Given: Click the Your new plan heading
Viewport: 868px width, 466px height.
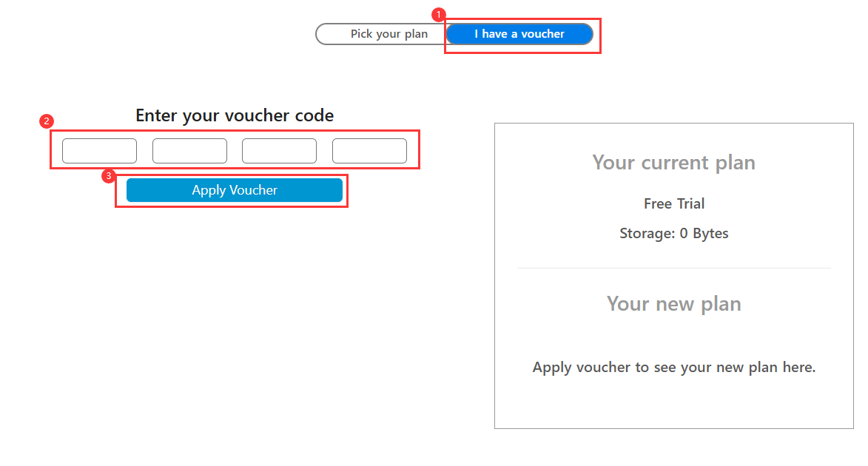Looking at the screenshot, I should point(673,304).
